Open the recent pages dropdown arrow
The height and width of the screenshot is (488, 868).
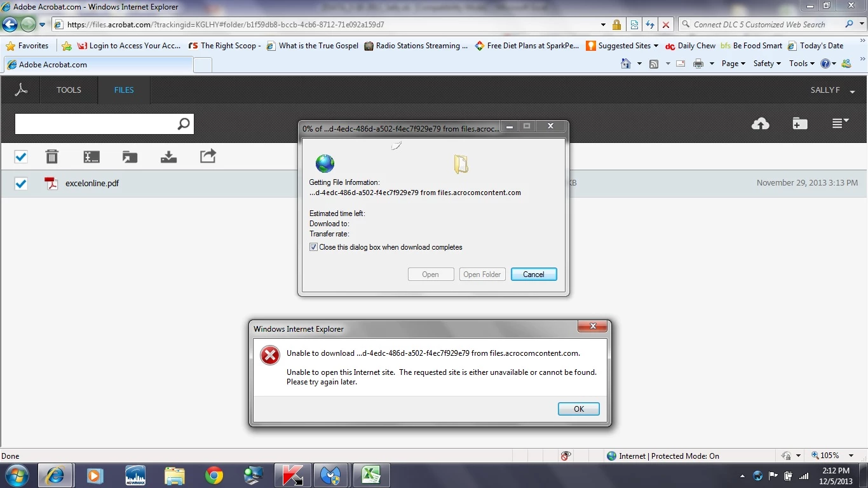coord(43,25)
